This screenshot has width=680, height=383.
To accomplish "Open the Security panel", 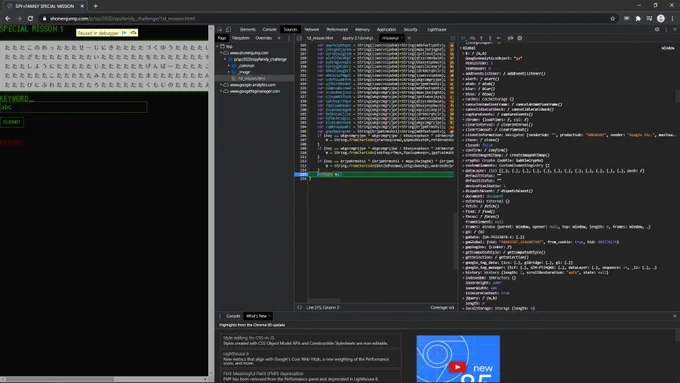I will [x=410, y=29].
